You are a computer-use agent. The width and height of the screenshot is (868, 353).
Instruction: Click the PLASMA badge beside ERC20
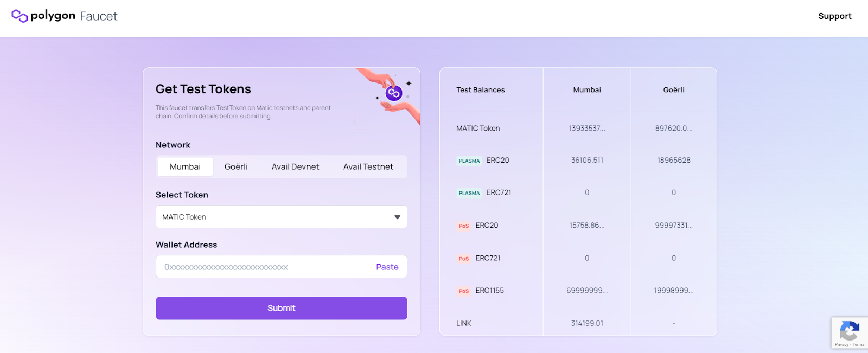469,161
